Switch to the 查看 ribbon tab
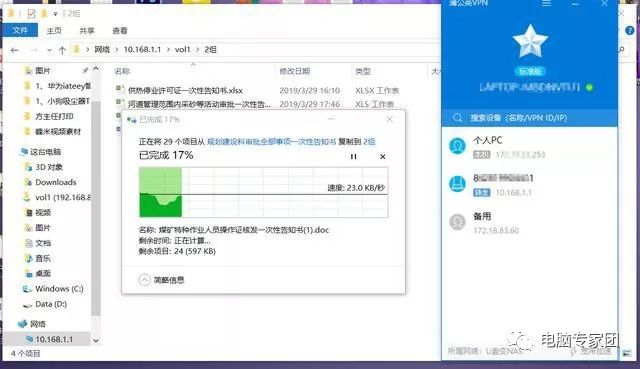This screenshot has height=369, width=640. (120, 31)
